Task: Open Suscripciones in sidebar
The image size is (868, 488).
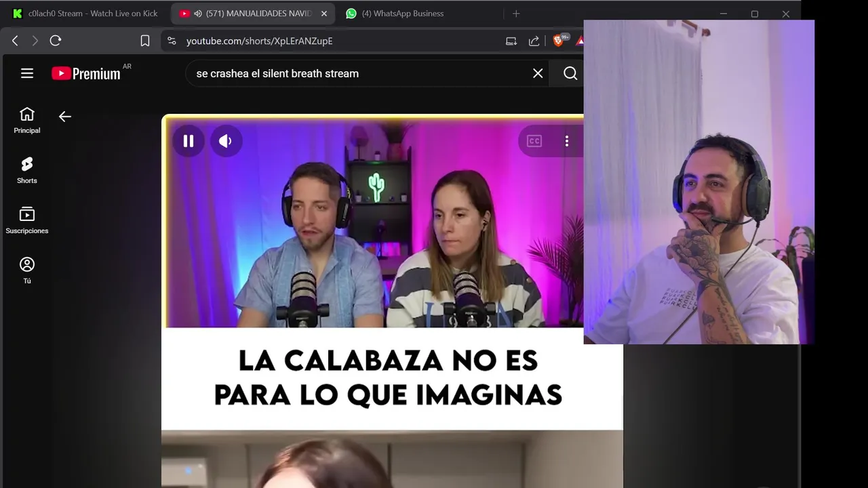Action: (x=27, y=221)
